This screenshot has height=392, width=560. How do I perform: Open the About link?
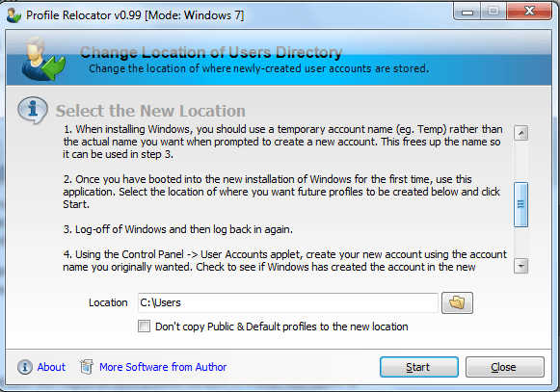[x=51, y=367]
